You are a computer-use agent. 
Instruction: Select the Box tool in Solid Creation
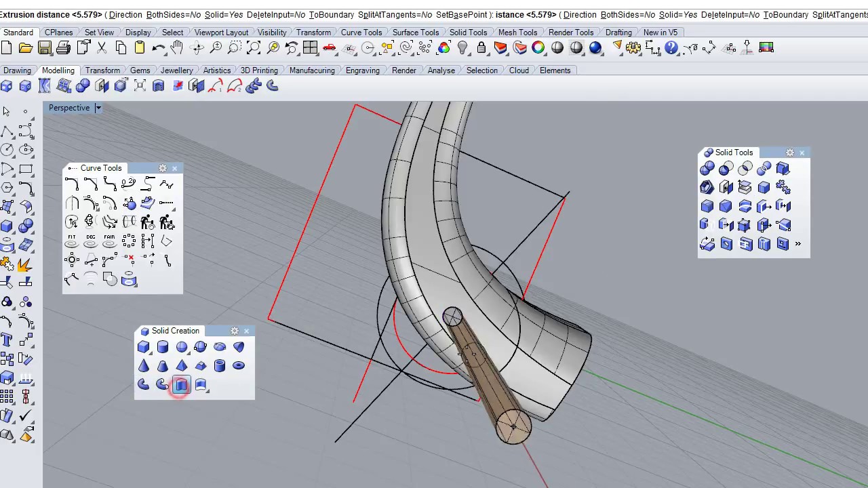144,347
